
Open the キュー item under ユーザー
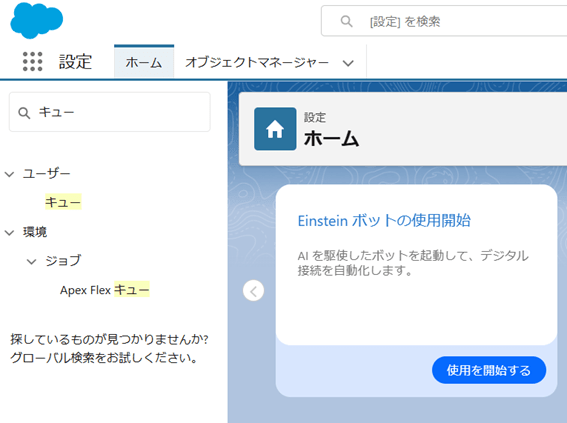63,202
